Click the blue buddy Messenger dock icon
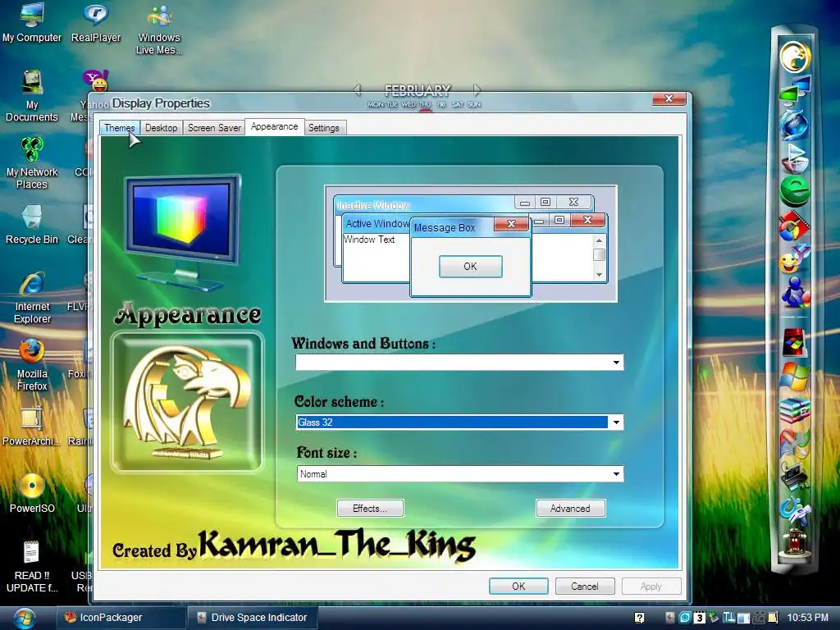 coord(795,293)
